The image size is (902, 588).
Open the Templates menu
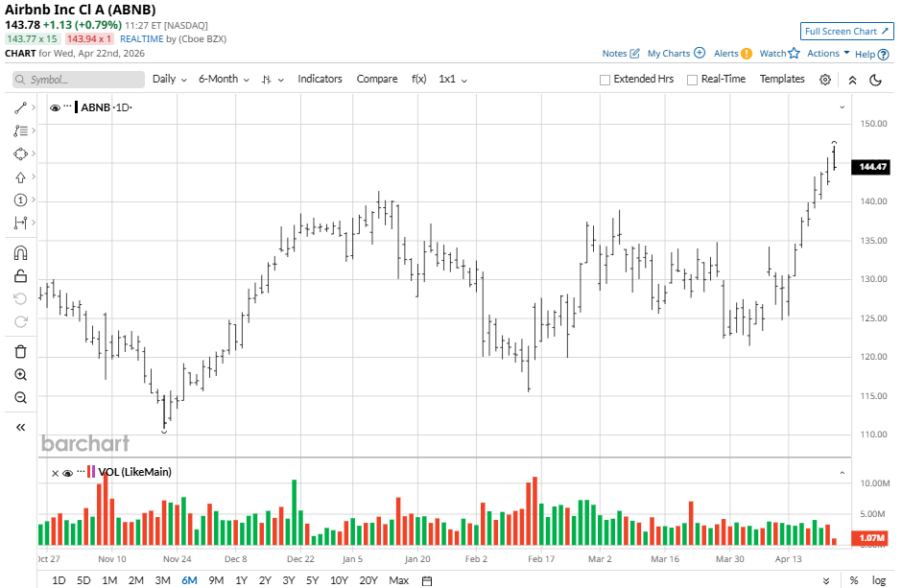pos(782,80)
